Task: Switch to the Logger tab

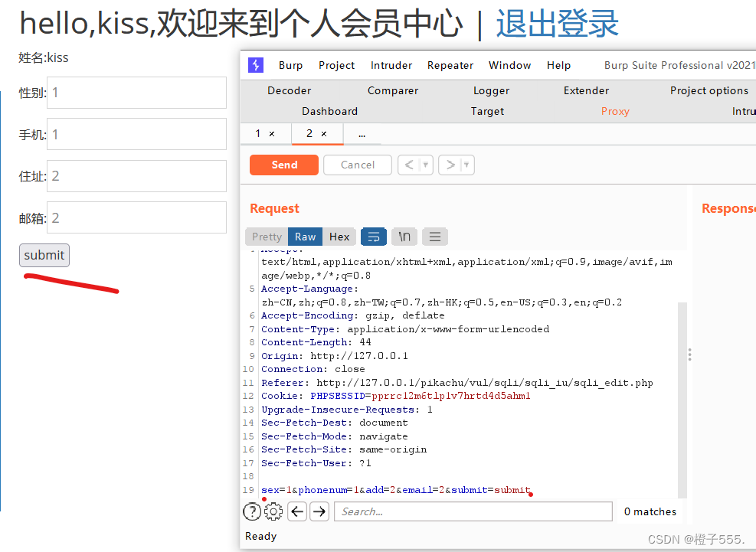Action: pos(491,90)
